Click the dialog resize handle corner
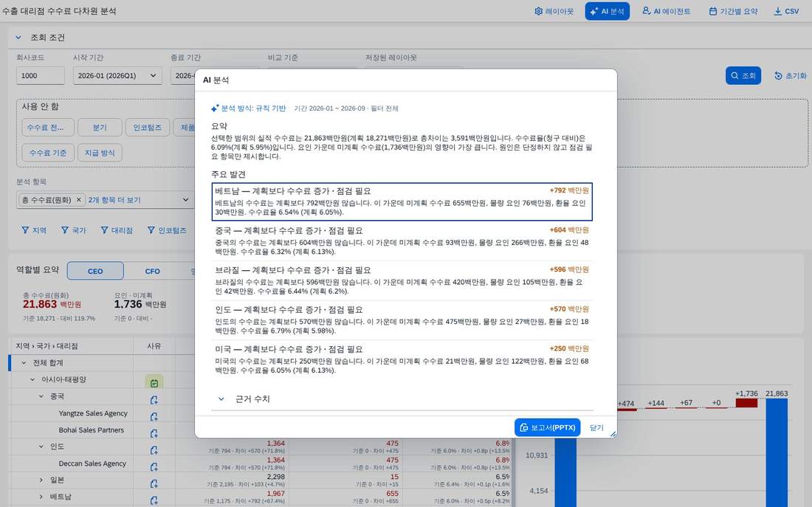The image size is (812, 507). pyautogui.click(x=613, y=434)
